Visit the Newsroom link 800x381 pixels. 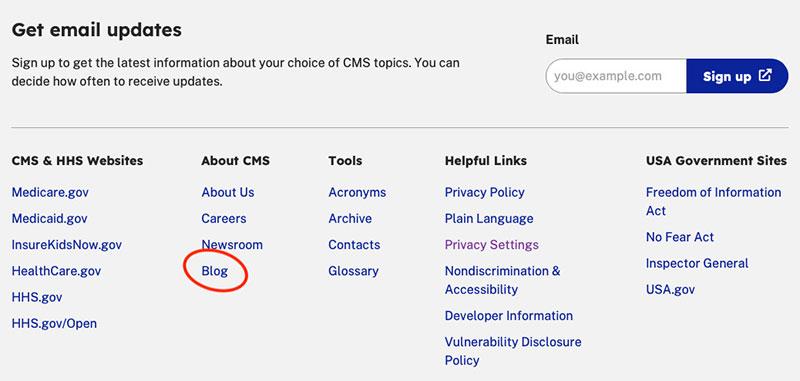[232, 245]
